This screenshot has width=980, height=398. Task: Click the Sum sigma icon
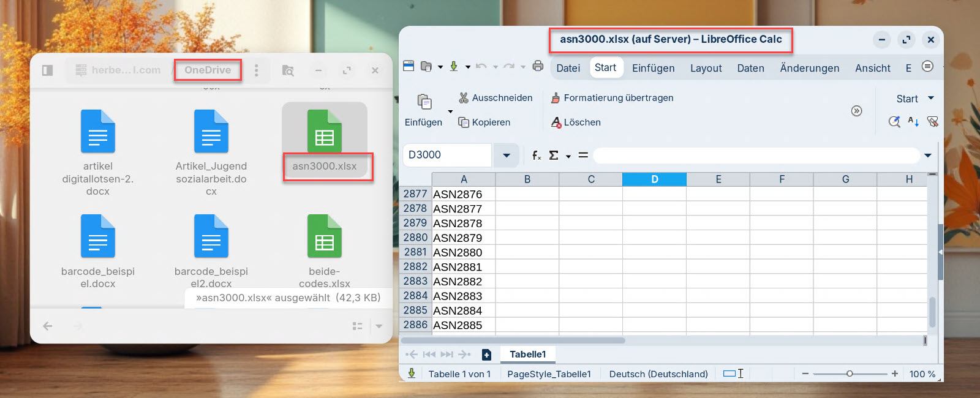click(x=554, y=156)
